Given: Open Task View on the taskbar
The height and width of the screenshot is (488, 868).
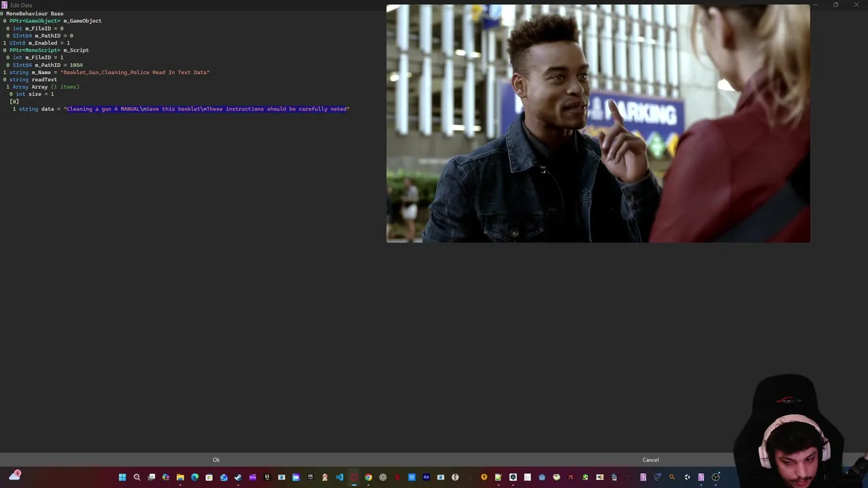Looking at the screenshot, I should click(x=151, y=477).
